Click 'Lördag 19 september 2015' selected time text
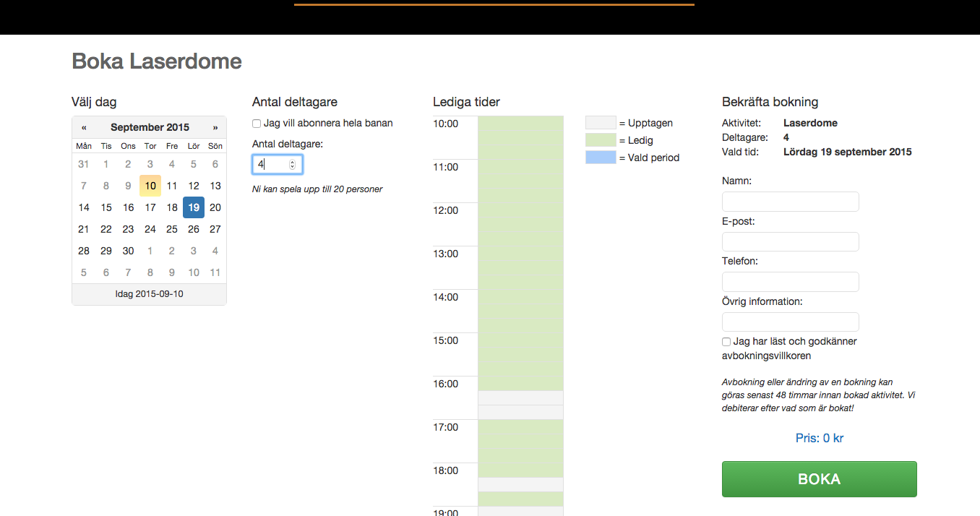The height and width of the screenshot is (516, 980). click(848, 152)
